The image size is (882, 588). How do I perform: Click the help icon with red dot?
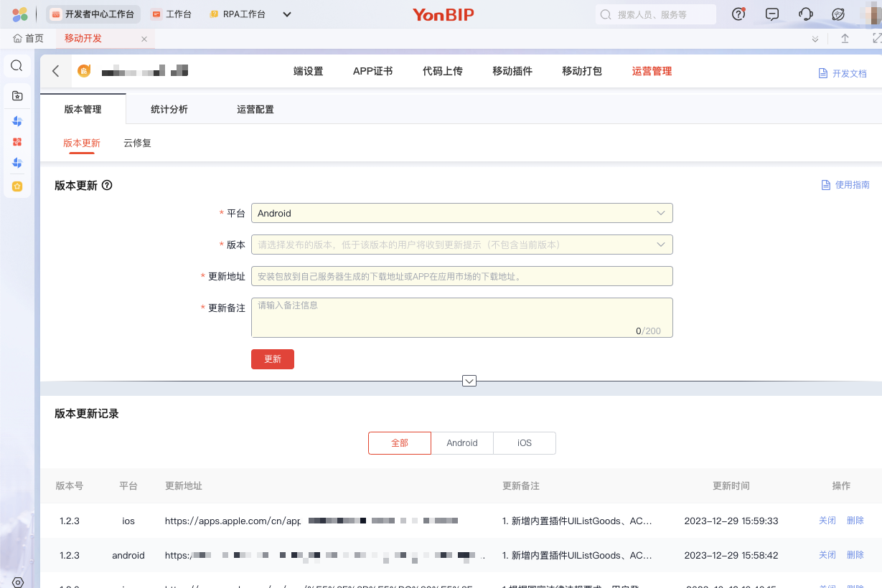[x=738, y=14]
